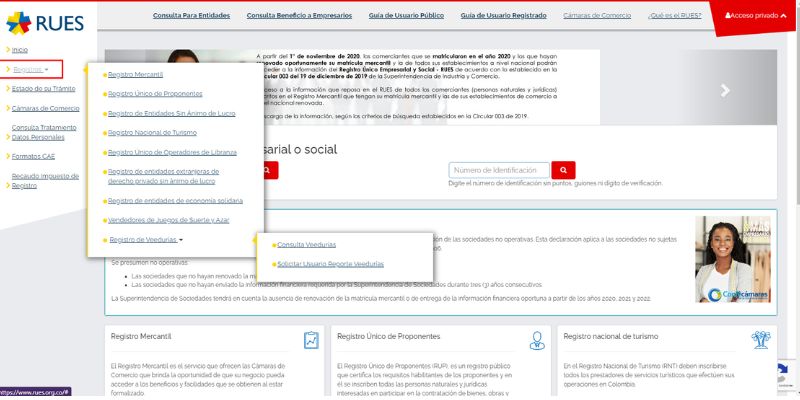The height and width of the screenshot is (400, 800).
Task: Open Consulta Beneficio a Empresarios link
Action: 299,16
